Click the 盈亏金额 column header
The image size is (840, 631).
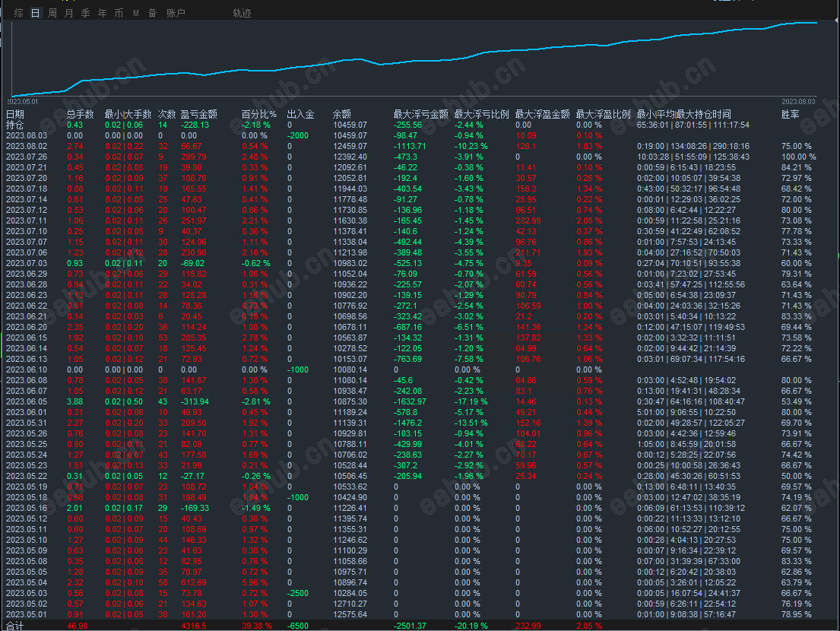point(198,114)
